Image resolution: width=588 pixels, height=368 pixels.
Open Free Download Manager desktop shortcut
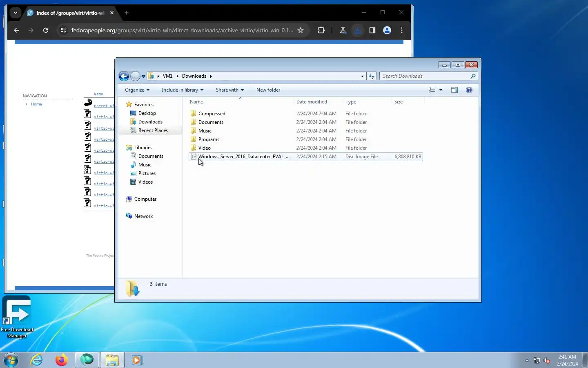pos(17,317)
